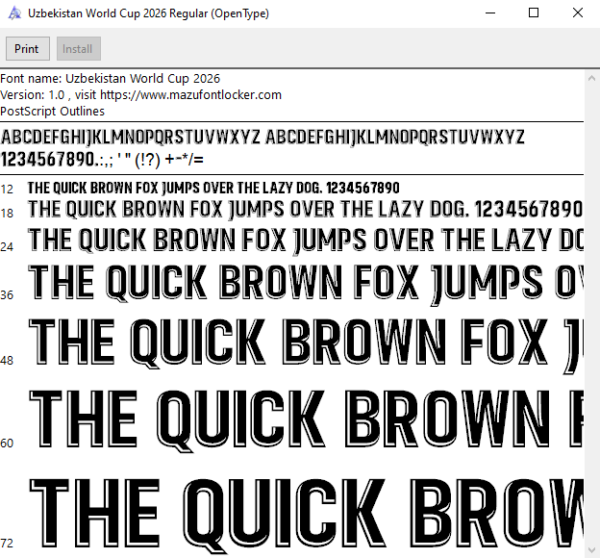Image resolution: width=600 pixels, height=558 pixels.
Task: Click the 60-point 'THE QUICK BROWN' sample
Action: tap(305, 420)
